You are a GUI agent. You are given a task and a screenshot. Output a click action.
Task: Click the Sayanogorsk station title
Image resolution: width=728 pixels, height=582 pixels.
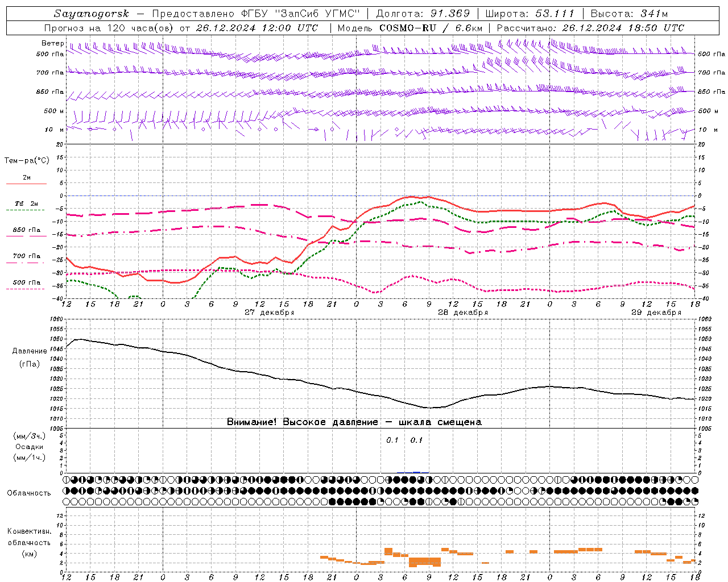[x=91, y=14]
